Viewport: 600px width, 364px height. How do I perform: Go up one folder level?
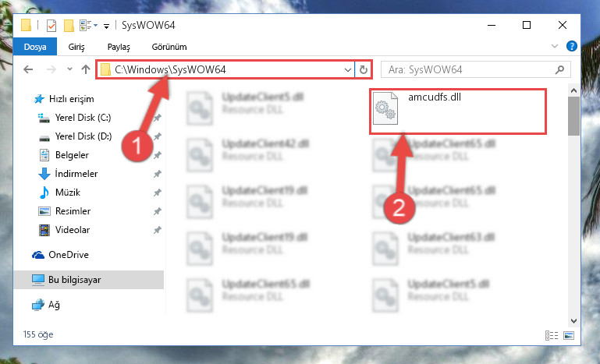(x=86, y=69)
